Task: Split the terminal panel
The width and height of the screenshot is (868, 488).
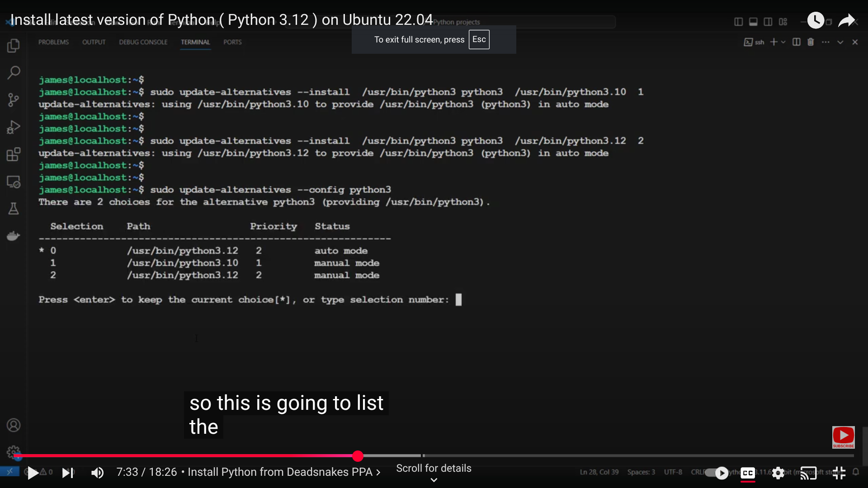Action: click(x=797, y=42)
